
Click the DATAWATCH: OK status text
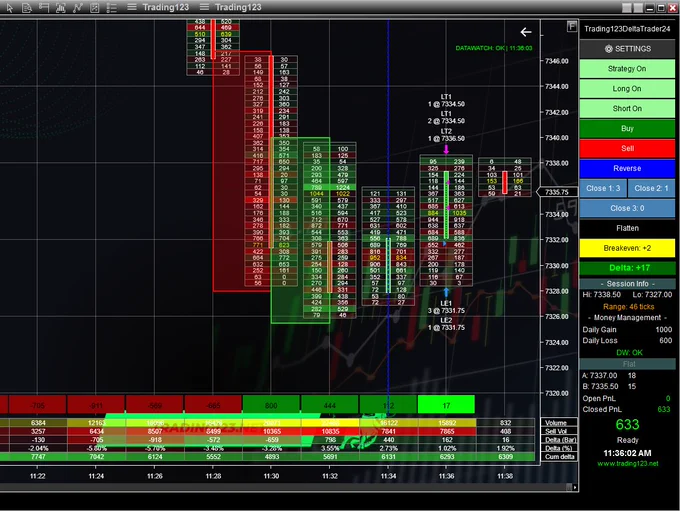coord(494,48)
